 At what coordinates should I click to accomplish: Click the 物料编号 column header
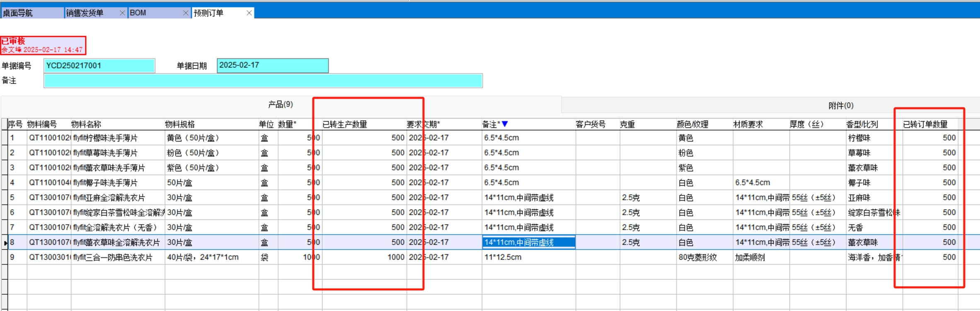(42, 124)
